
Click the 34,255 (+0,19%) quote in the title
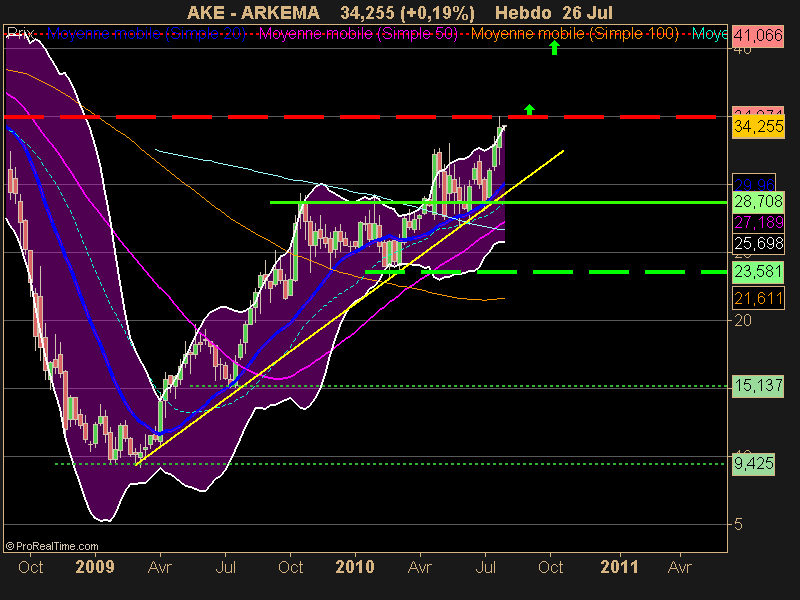407,12
